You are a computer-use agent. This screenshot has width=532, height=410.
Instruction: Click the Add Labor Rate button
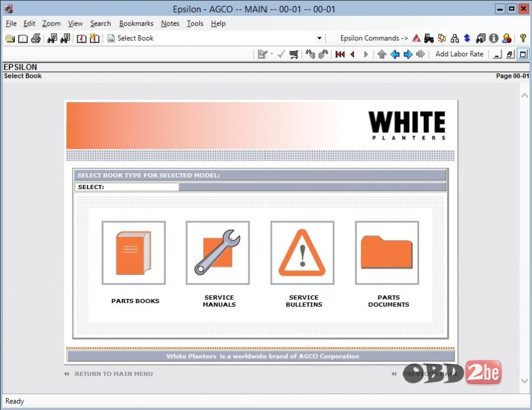[459, 54]
